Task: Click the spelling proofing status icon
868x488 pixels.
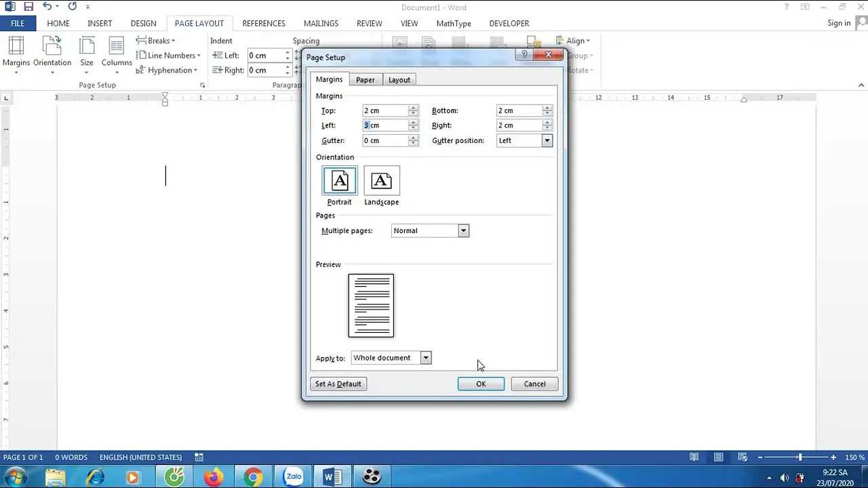Action: [199, 457]
